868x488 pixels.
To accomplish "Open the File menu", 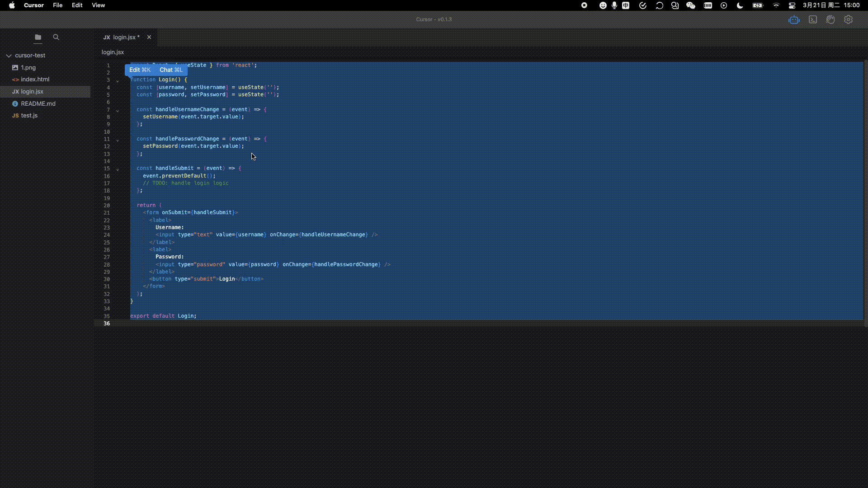I will coord(57,5).
